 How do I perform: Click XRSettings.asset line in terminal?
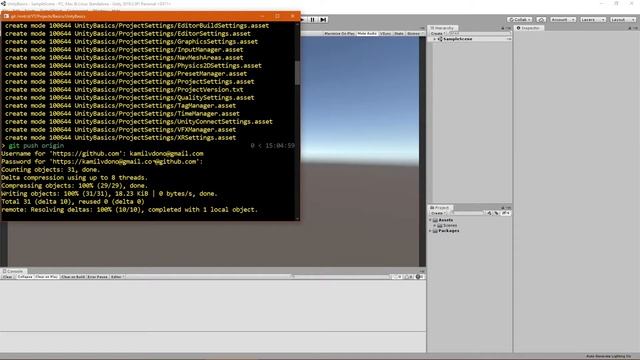pos(120,138)
